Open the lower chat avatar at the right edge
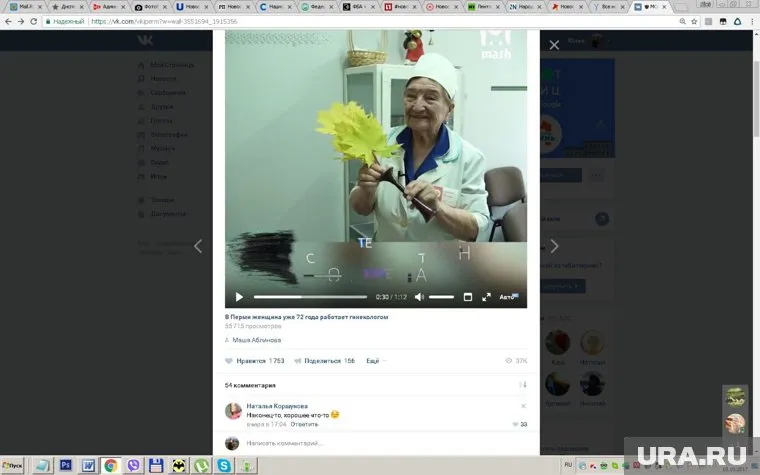This screenshot has width=760, height=475. pyautogui.click(x=735, y=423)
